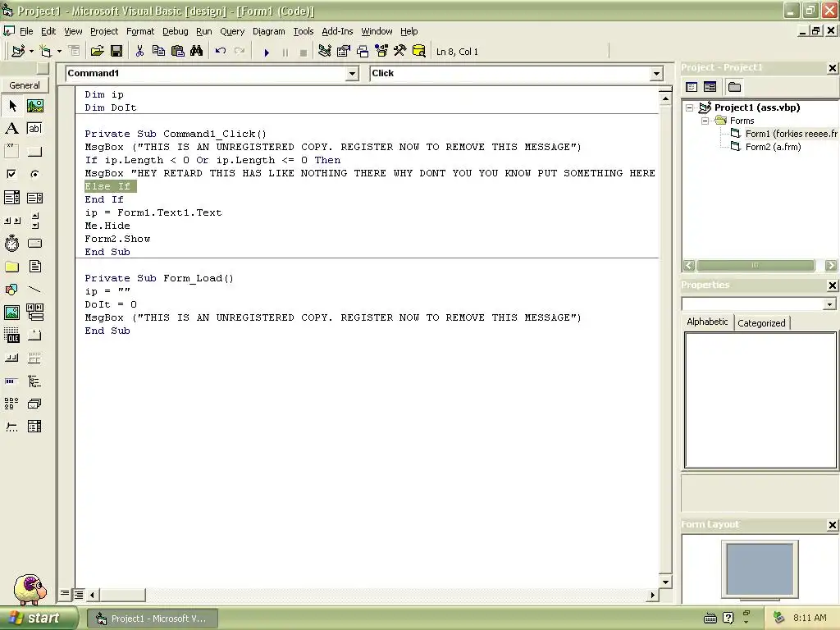The width and height of the screenshot is (840, 630).
Task: Toggle Folders in the Project panel
Action: pyautogui.click(x=734, y=87)
